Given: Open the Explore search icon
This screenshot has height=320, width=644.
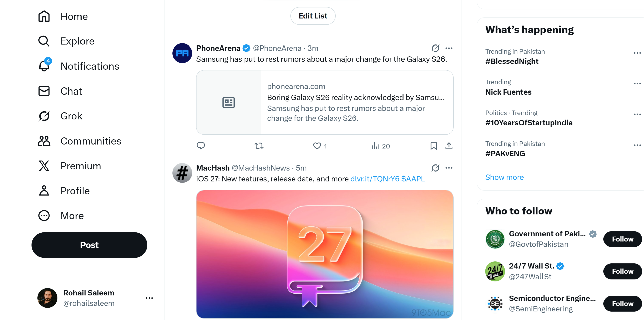Looking at the screenshot, I should coord(44,41).
